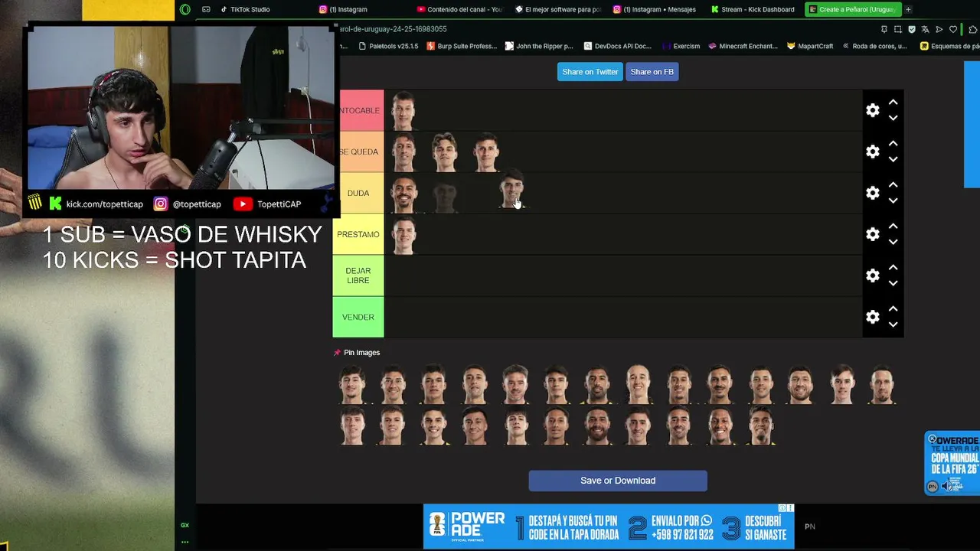
Task: Move DEJAR LIBRE tier down
Action: 893,283
